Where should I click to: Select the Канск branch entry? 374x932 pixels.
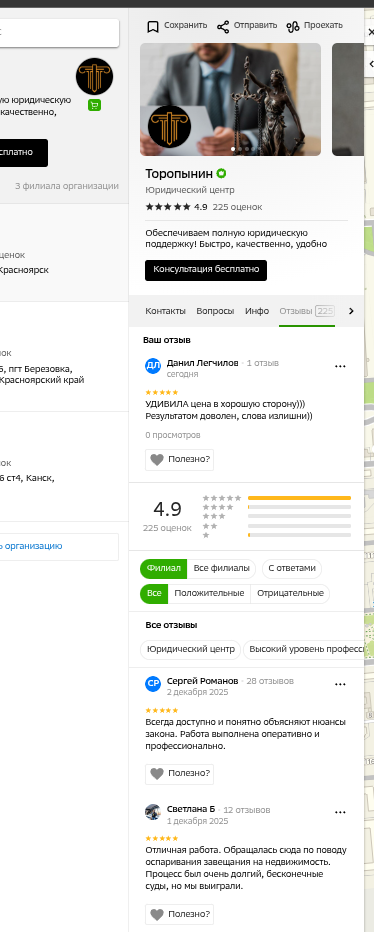coord(64,467)
